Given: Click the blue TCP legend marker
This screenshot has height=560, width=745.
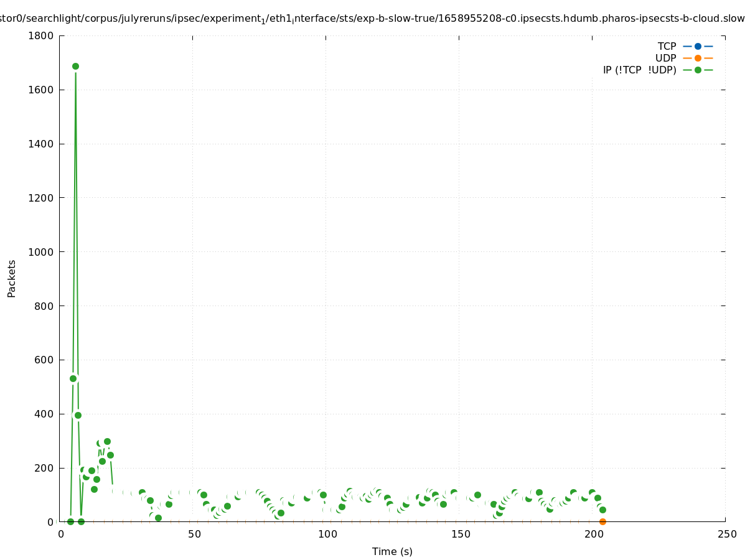Looking at the screenshot, I should tap(698, 47).
